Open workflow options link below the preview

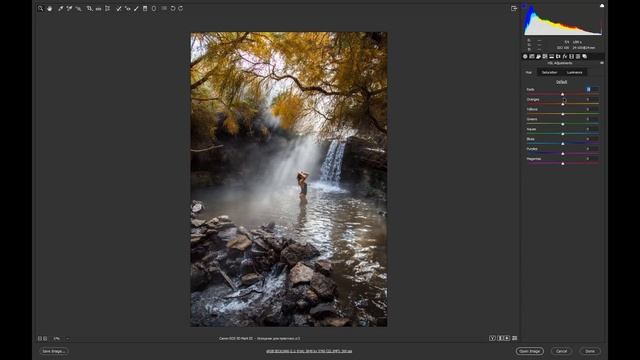point(309,351)
